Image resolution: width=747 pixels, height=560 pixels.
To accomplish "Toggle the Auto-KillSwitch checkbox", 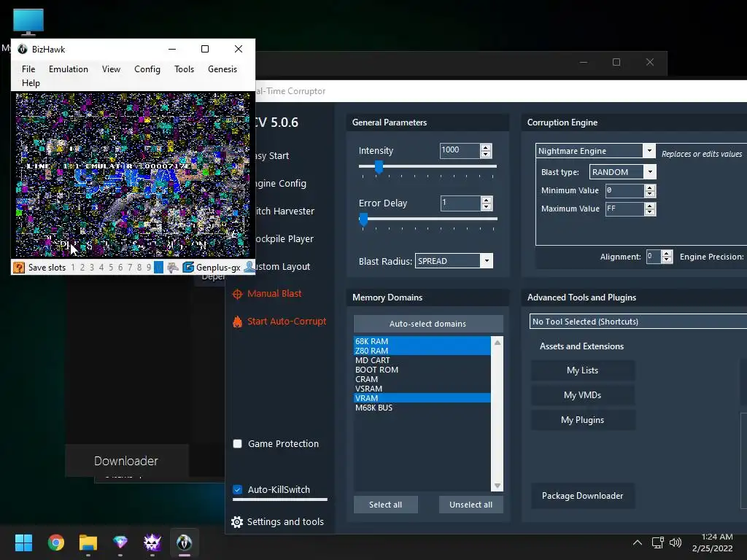I will click(x=237, y=489).
